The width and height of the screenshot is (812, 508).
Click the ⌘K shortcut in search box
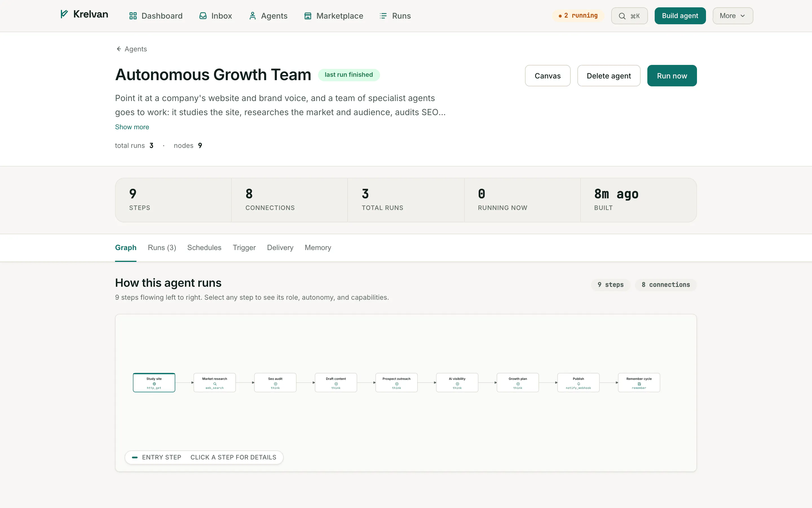click(635, 16)
